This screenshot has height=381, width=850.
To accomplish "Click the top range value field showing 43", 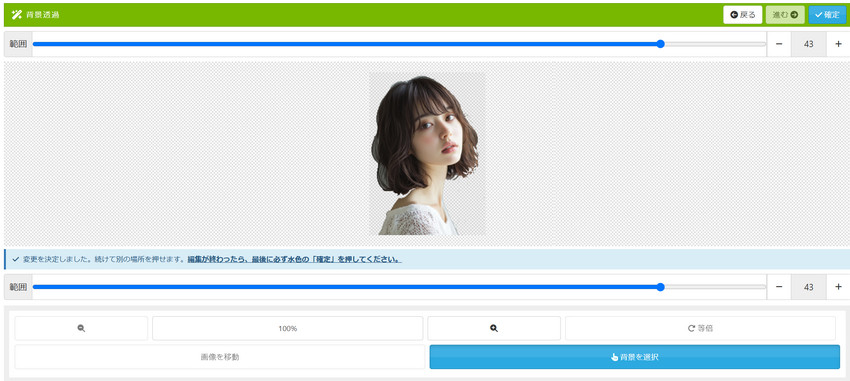I will click(809, 44).
